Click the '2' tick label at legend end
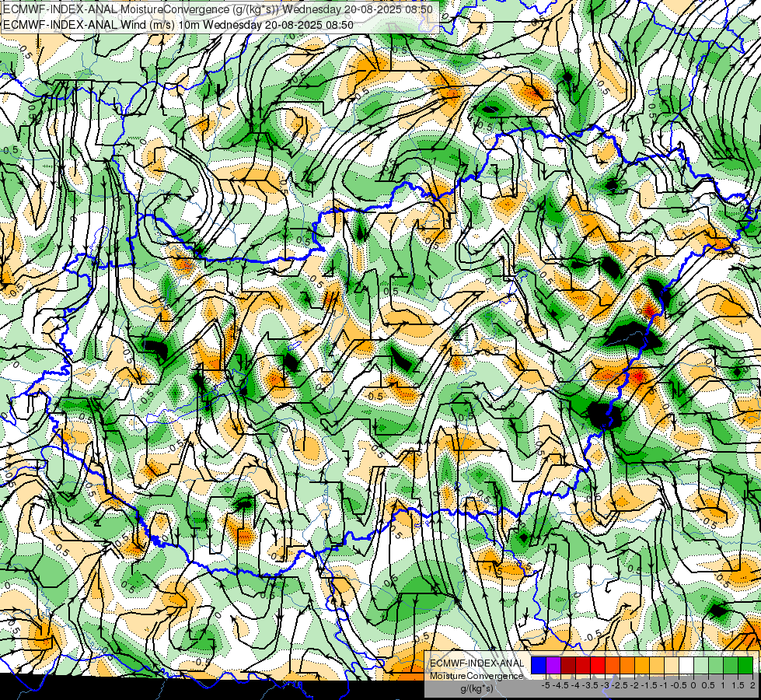This screenshot has height=700, width=761. [752, 685]
